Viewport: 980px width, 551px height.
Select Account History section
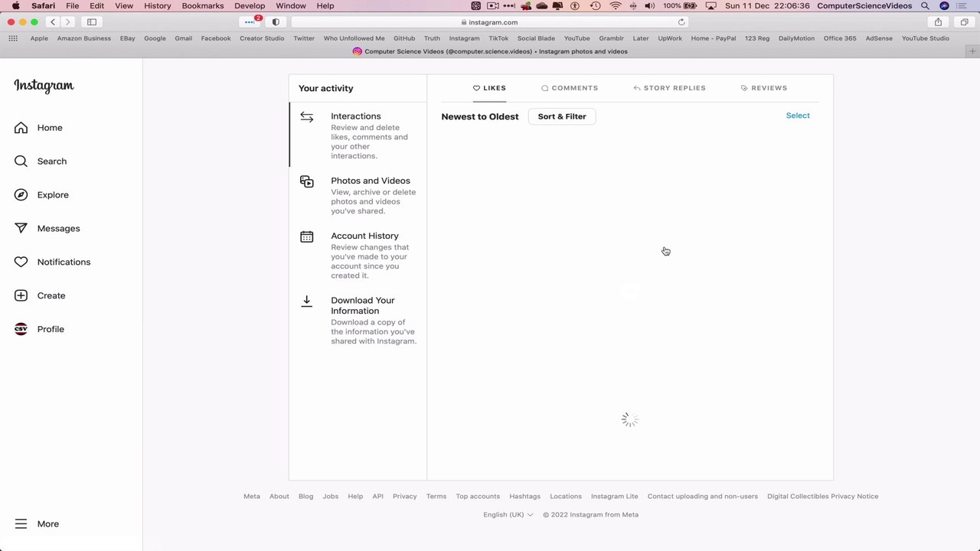point(358,255)
